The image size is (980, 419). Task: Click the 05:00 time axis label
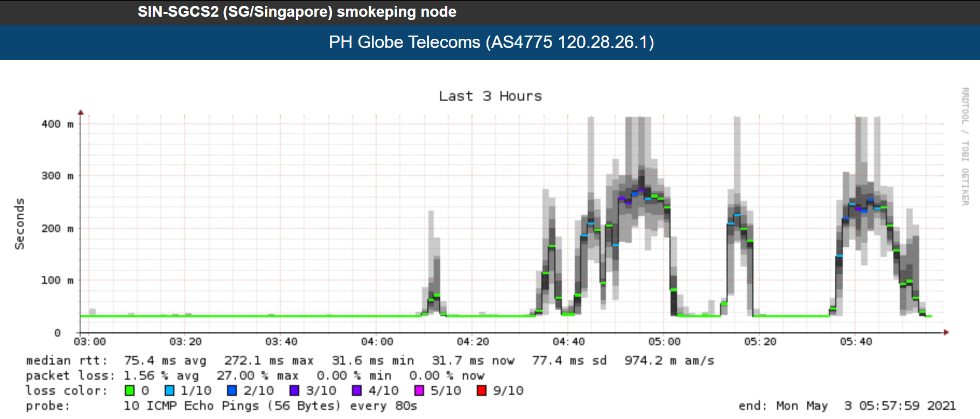click(664, 341)
